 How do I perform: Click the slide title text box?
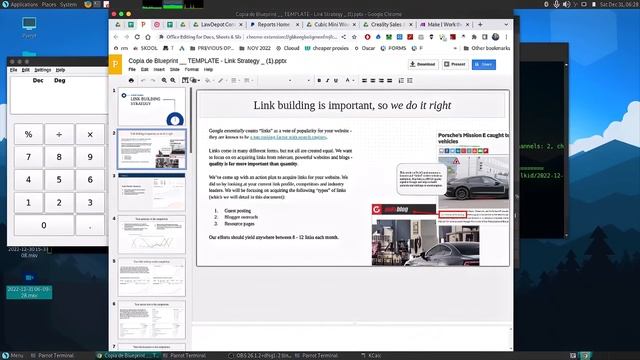tap(352, 105)
